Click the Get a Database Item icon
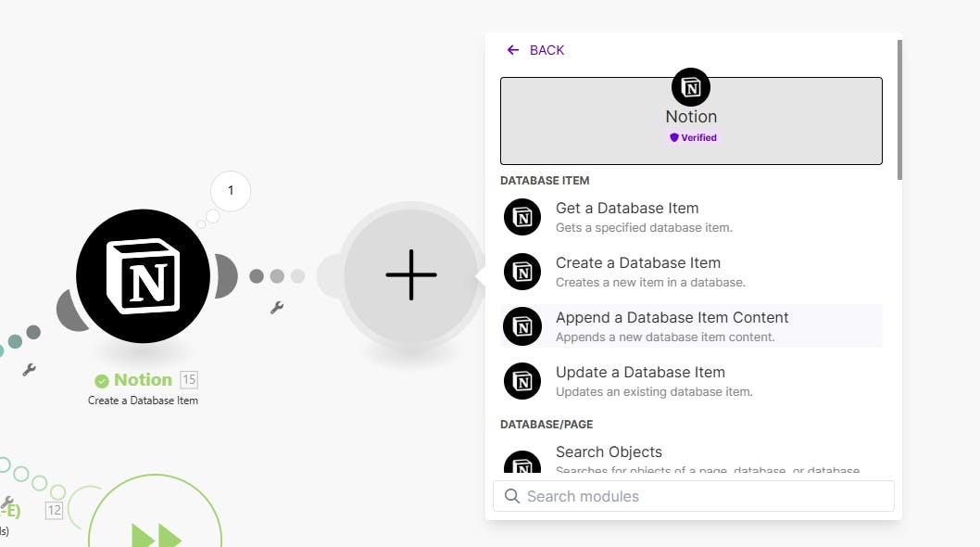This screenshot has height=547, width=980. point(522,217)
